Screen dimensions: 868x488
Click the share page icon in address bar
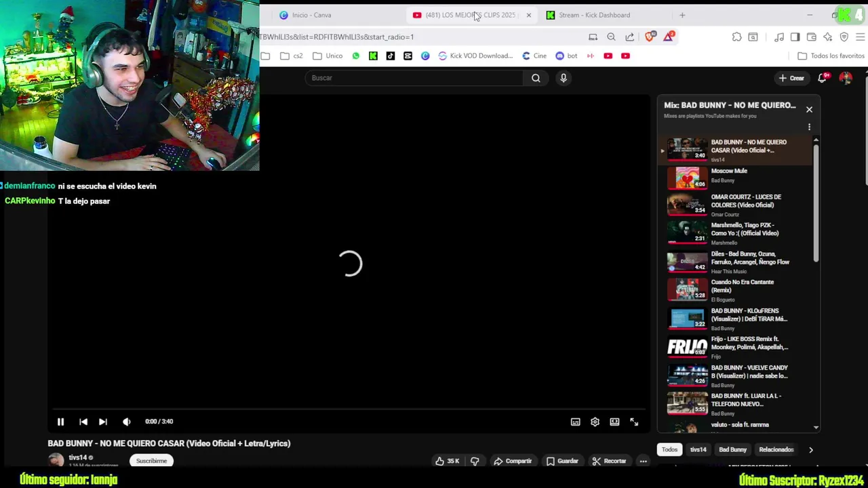tap(629, 37)
